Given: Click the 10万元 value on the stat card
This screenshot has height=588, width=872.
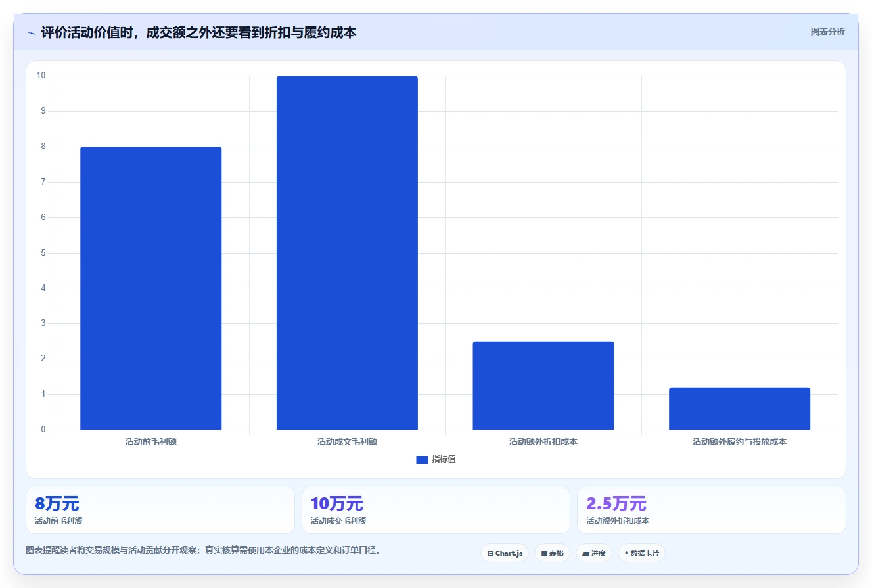Looking at the screenshot, I should point(336,505).
